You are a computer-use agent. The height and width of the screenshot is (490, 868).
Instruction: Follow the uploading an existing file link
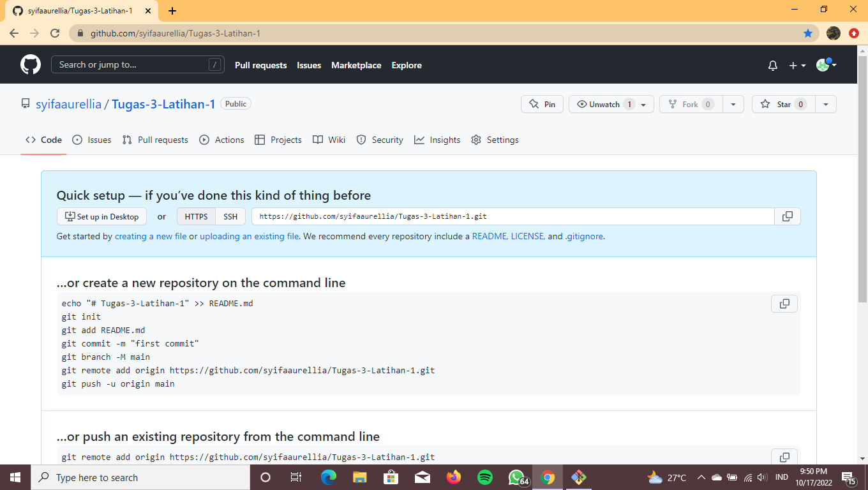click(x=250, y=236)
